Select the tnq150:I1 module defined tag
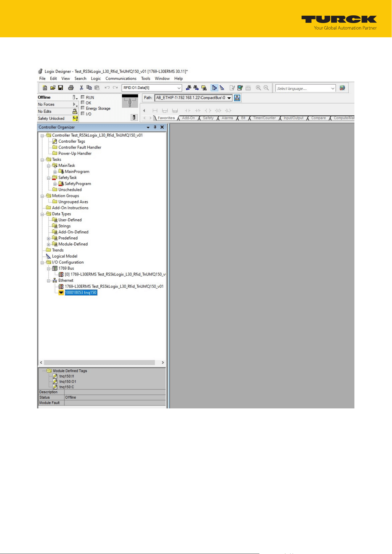This screenshot has width=392, height=554. pos(67,376)
